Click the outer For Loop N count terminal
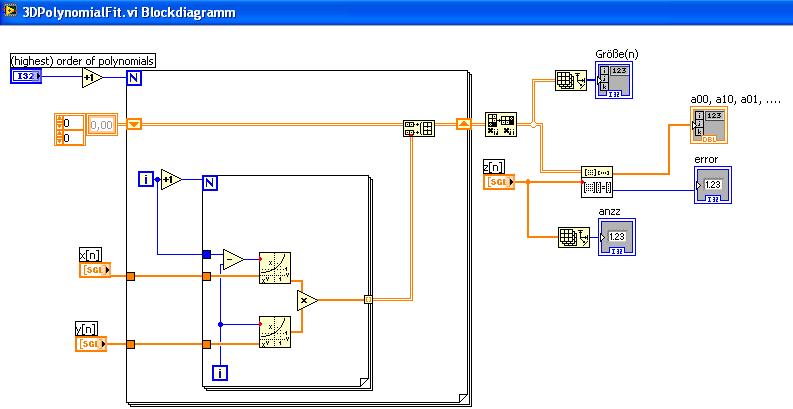The image size is (793, 409). coord(135,77)
